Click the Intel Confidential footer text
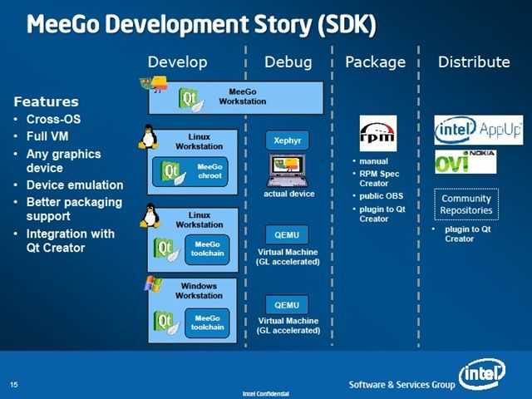Screen dimensions: 532x399 point(266,393)
